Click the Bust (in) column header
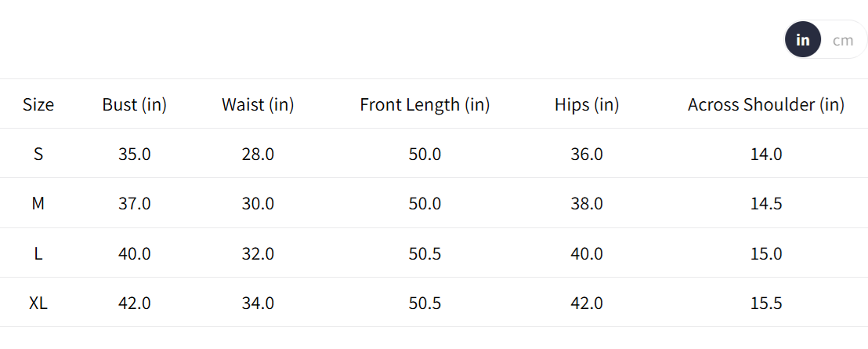 (135, 104)
